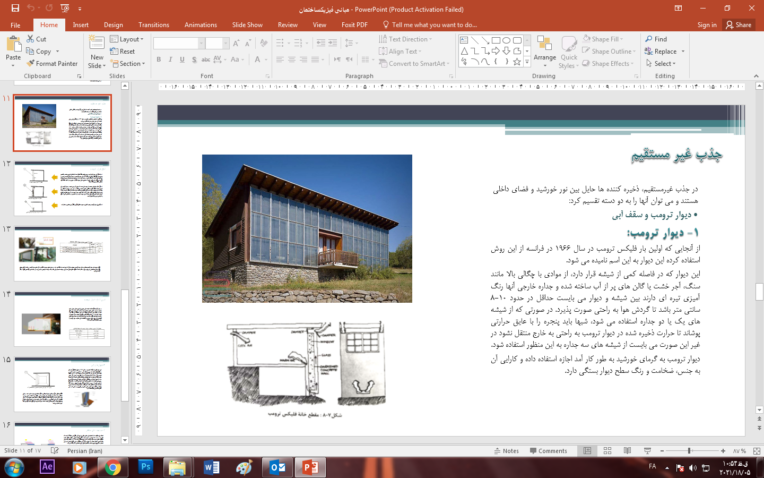This screenshot has height=478, width=764.
Task: Select the Cut command
Action: [40, 39]
